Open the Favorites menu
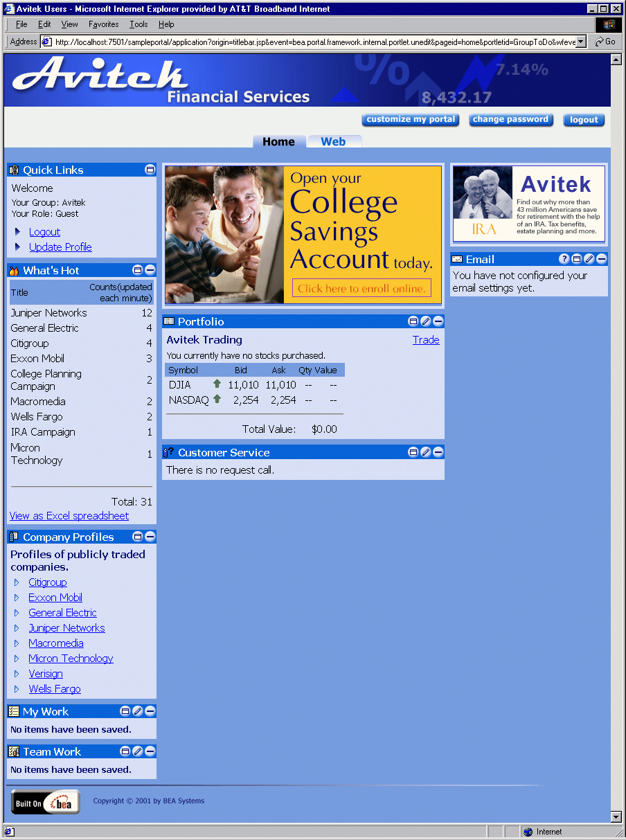The height and width of the screenshot is (840, 626). point(103,24)
